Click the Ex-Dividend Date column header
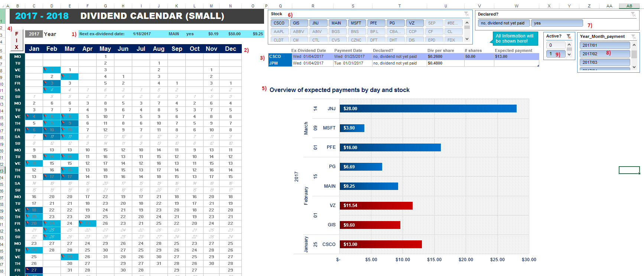The height and width of the screenshot is (276, 644). coord(308,50)
